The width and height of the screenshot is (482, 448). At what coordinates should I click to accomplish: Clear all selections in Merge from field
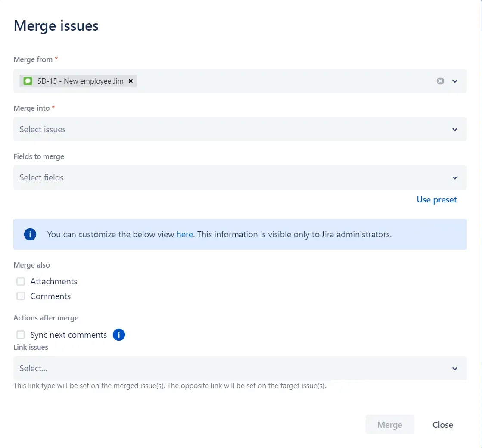coord(440,81)
